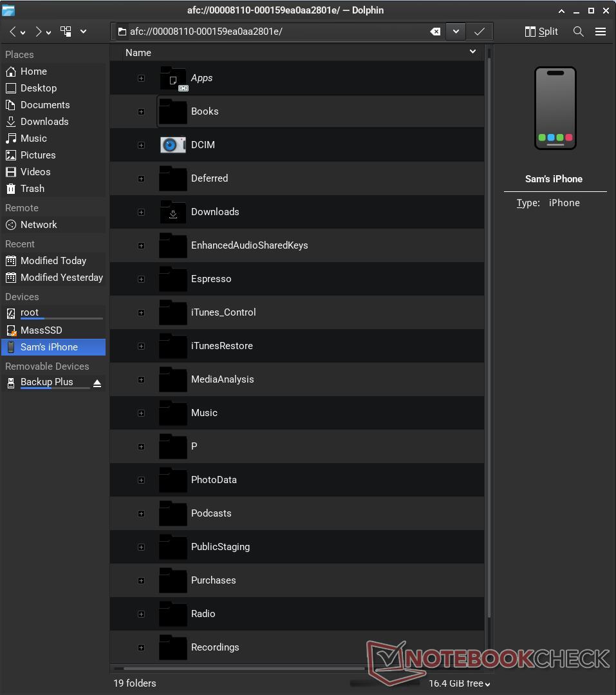Open Trash from the Places panel
Image resolution: width=616 pixels, height=695 pixels.
pos(32,188)
